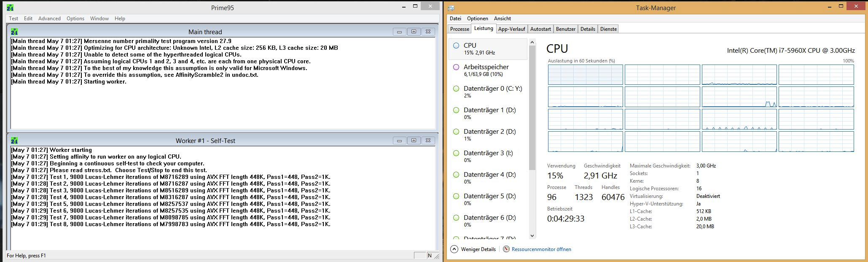Close the Main thread child window
868x262 pixels.
coord(428,32)
